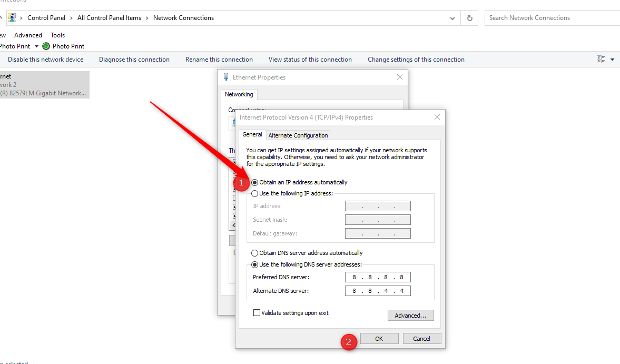The width and height of the screenshot is (620, 364).
Task: Click the green Photo Print printer icon
Action: click(x=46, y=46)
